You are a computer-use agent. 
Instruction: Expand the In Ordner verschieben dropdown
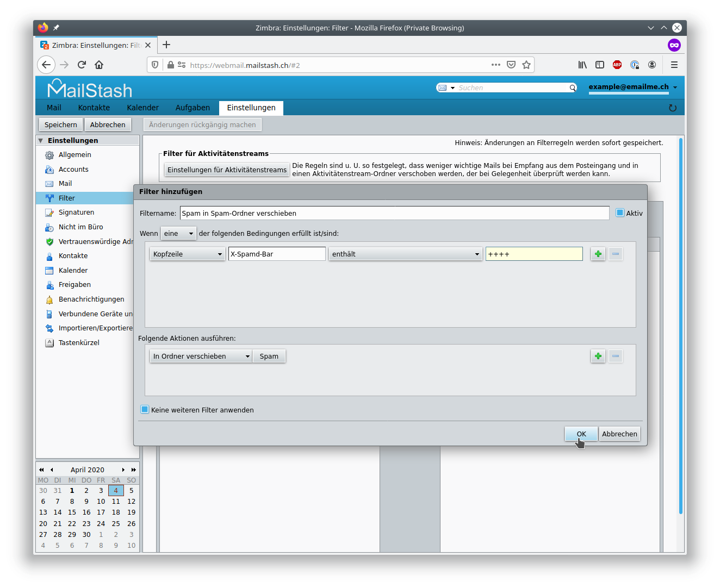[x=201, y=356]
